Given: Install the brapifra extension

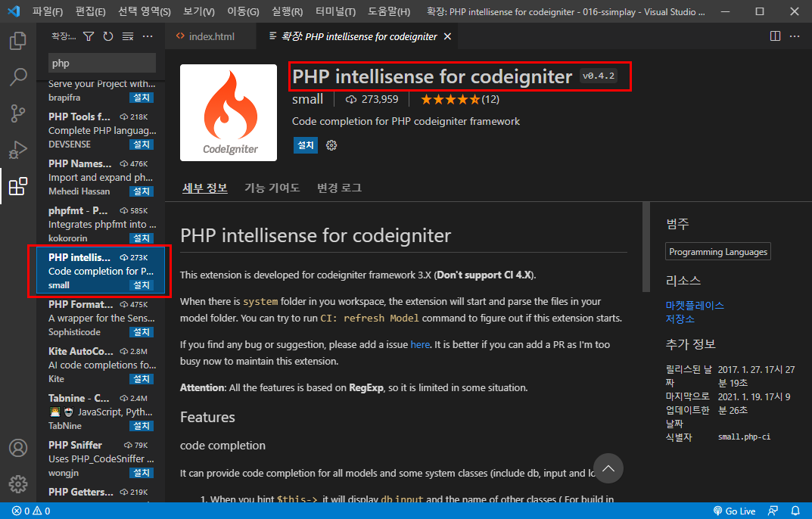Looking at the screenshot, I should tap(142, 98).
